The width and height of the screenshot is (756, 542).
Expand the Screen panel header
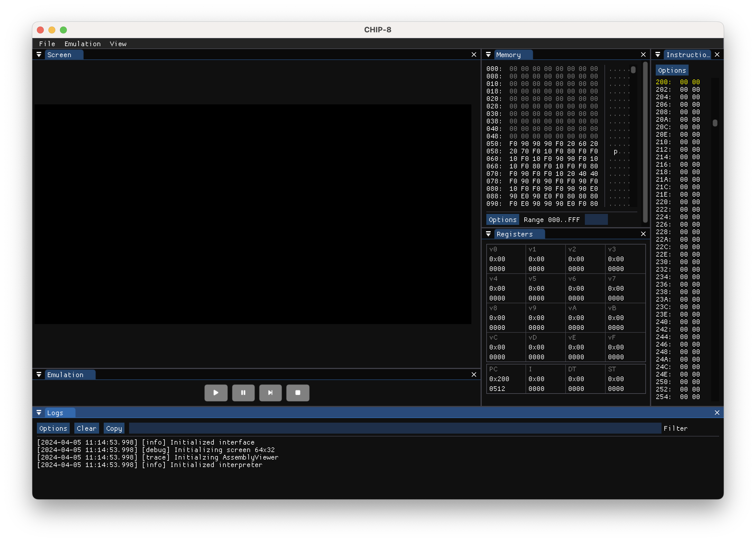tap(39, 54)
